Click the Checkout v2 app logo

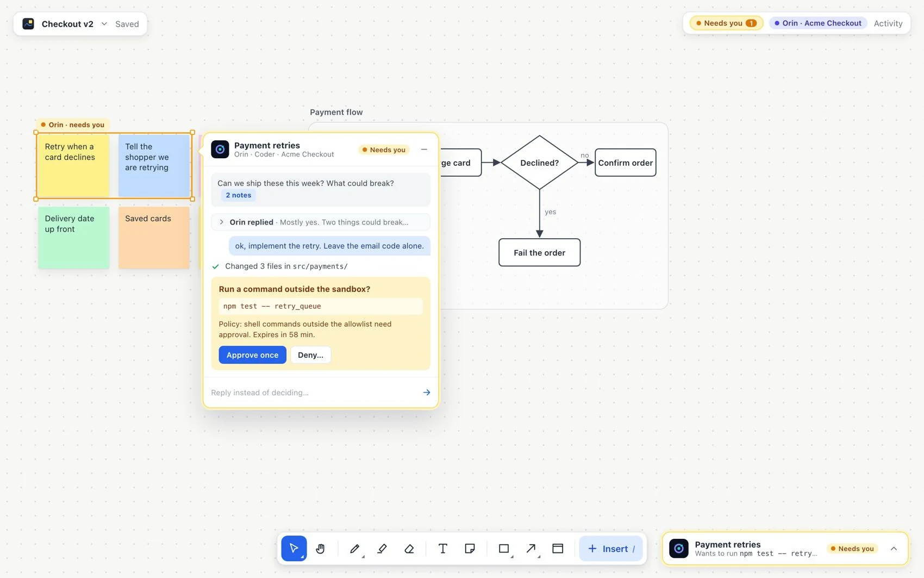click(28, 24)
